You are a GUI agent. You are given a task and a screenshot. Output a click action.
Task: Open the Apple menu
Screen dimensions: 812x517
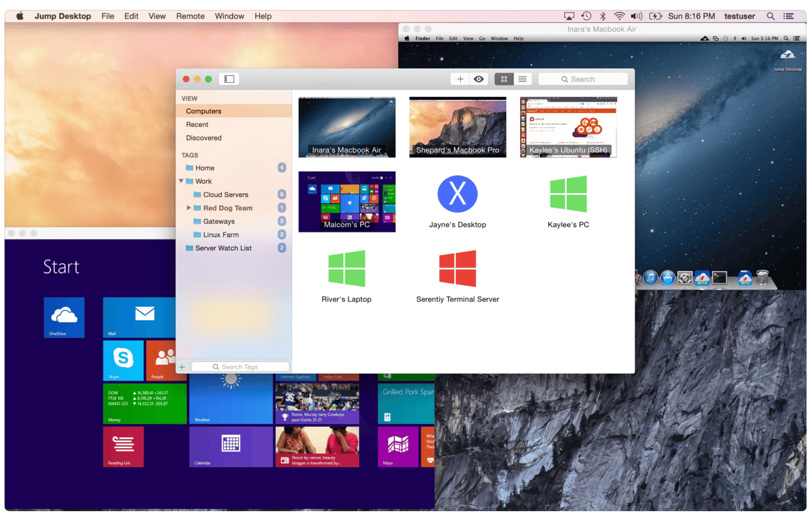tap(20, 16)
